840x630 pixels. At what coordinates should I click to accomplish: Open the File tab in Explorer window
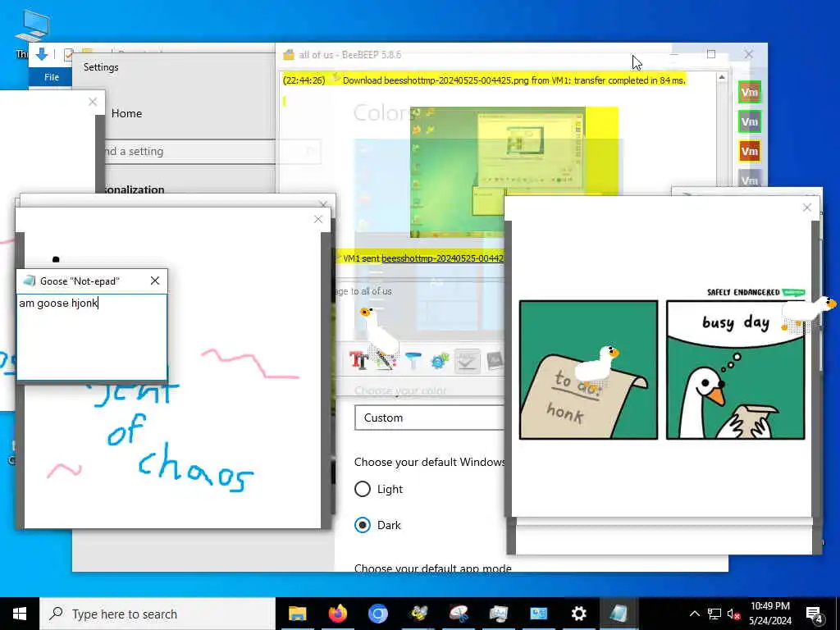[52, 77]
